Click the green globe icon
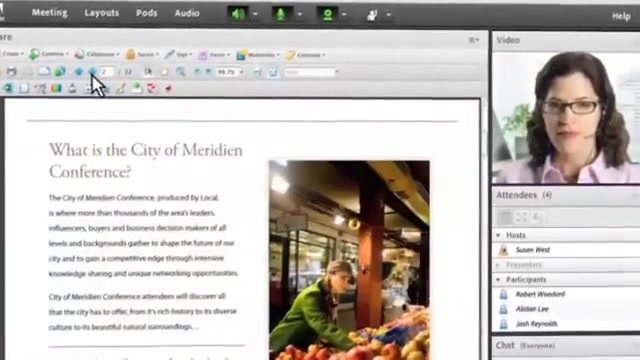640x360 pixels. tap(60, 72)
